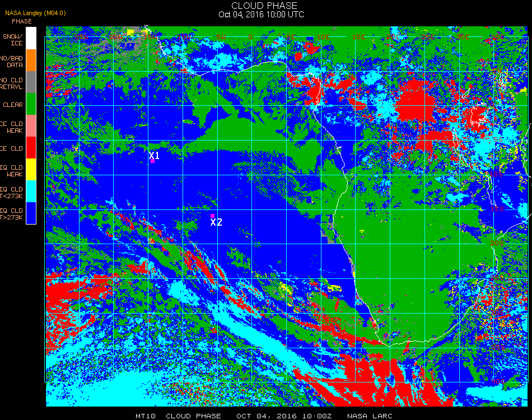
Task: Click the 'SNOW/ ICE' legend label
Action: coord(12,40)
